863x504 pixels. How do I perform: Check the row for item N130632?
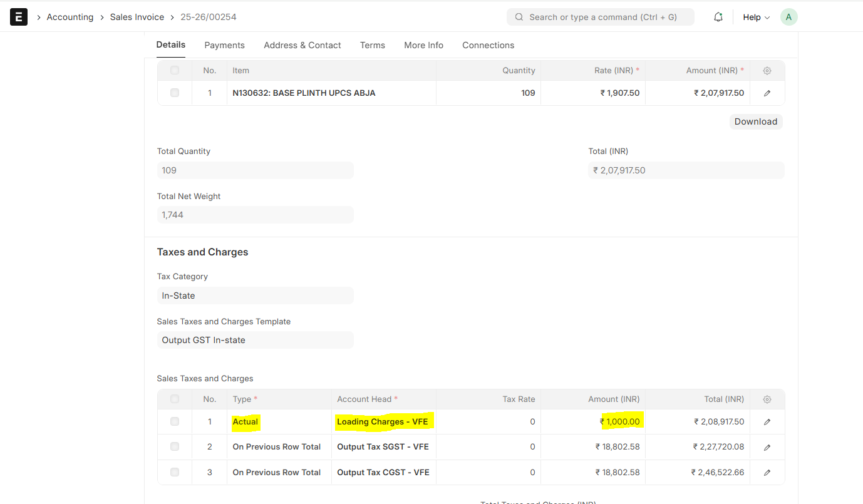coord(175,93)
